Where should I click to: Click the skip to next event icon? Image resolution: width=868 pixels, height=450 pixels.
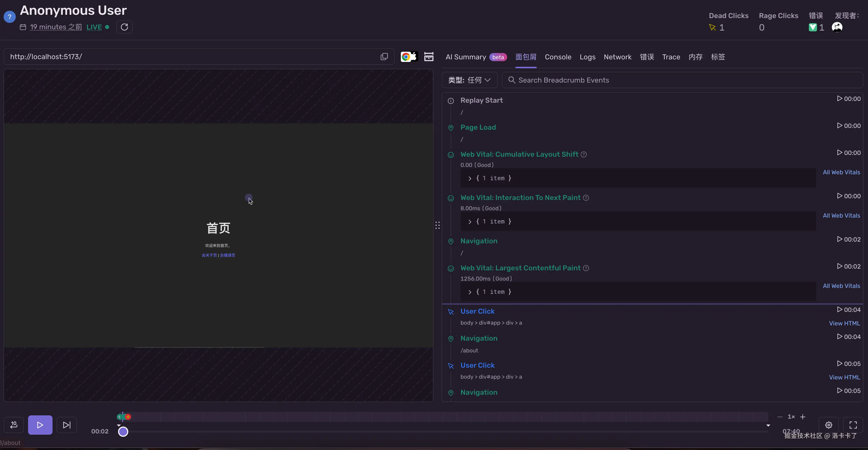click(67, 425)
